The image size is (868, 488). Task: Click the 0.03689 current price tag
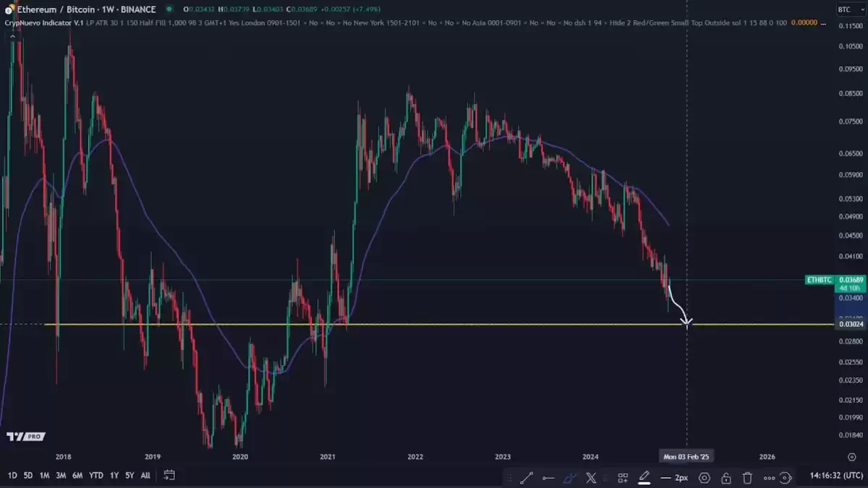tap(851, 279)
